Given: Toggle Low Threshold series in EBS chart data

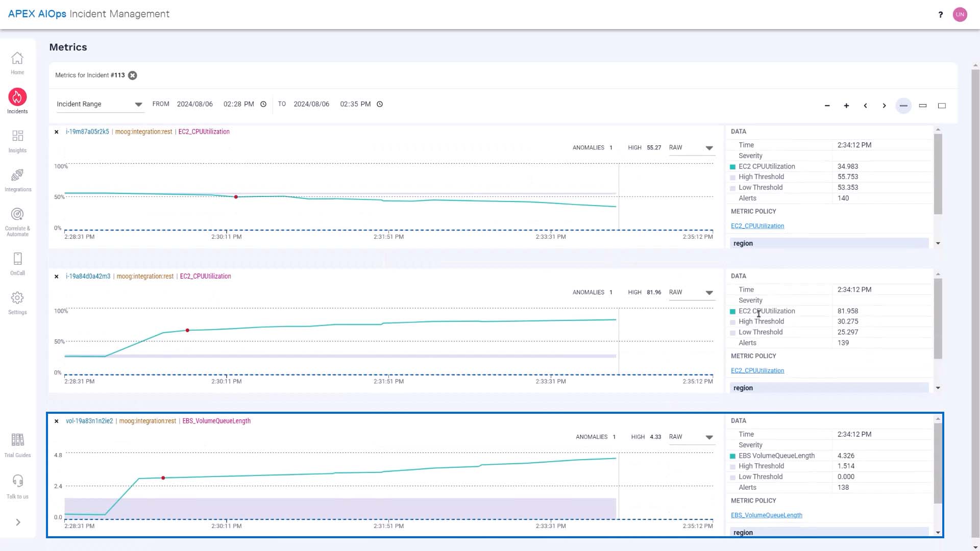Looking at the screenshot, I should (x=733, y=478).
